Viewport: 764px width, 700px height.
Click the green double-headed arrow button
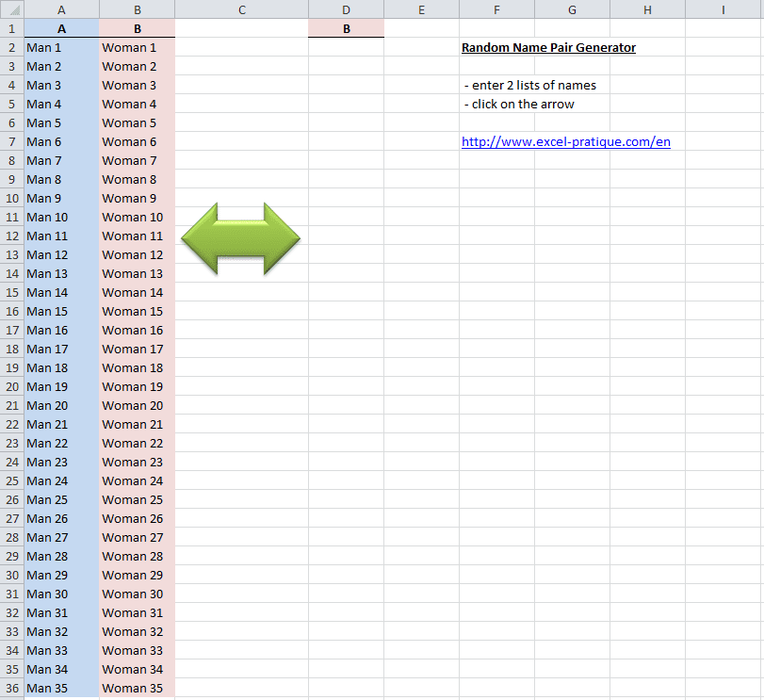(x=241, y=238)
